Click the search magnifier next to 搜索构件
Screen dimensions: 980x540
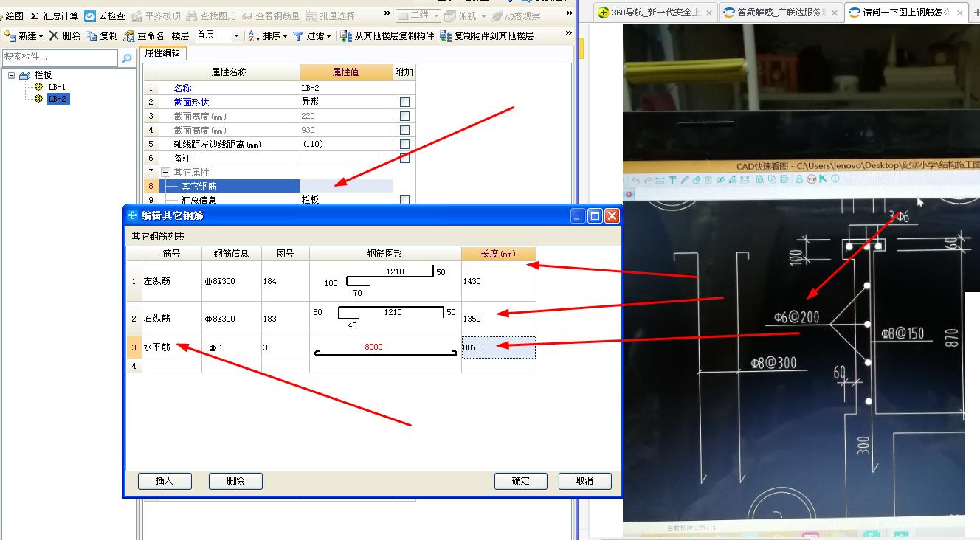tap(127, 58)
